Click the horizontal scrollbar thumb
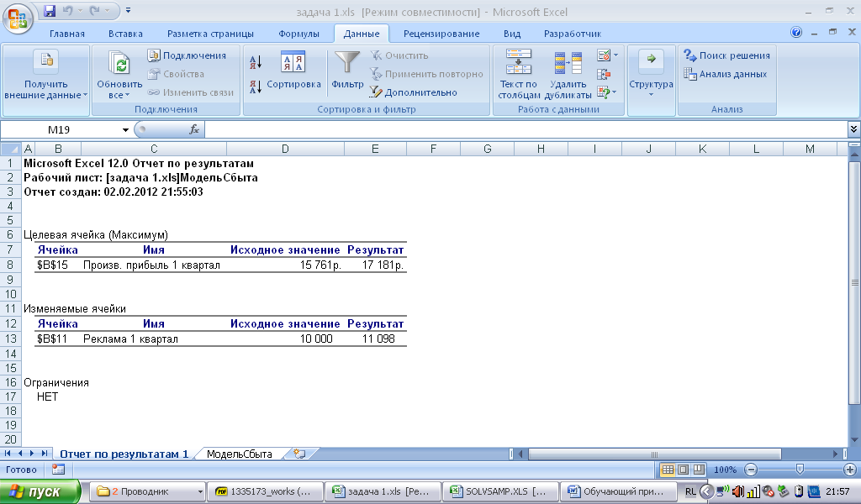861x504 pixels. [x=654, y=454]
